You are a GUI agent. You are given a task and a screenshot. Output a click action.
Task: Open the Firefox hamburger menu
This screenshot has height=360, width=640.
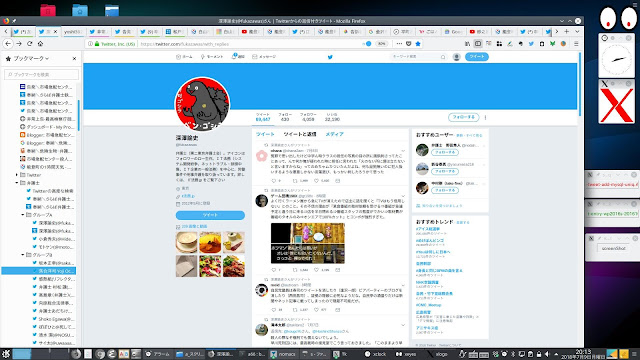coord(576,44)
